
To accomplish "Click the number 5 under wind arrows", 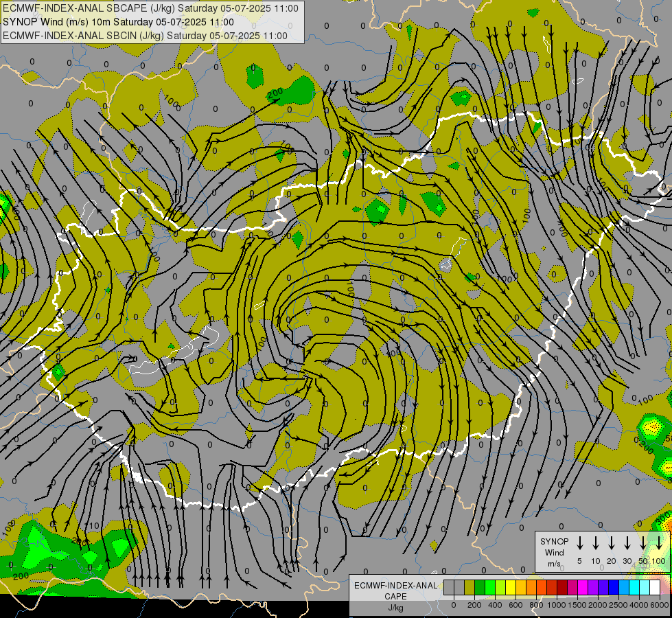I will [579, 561].
